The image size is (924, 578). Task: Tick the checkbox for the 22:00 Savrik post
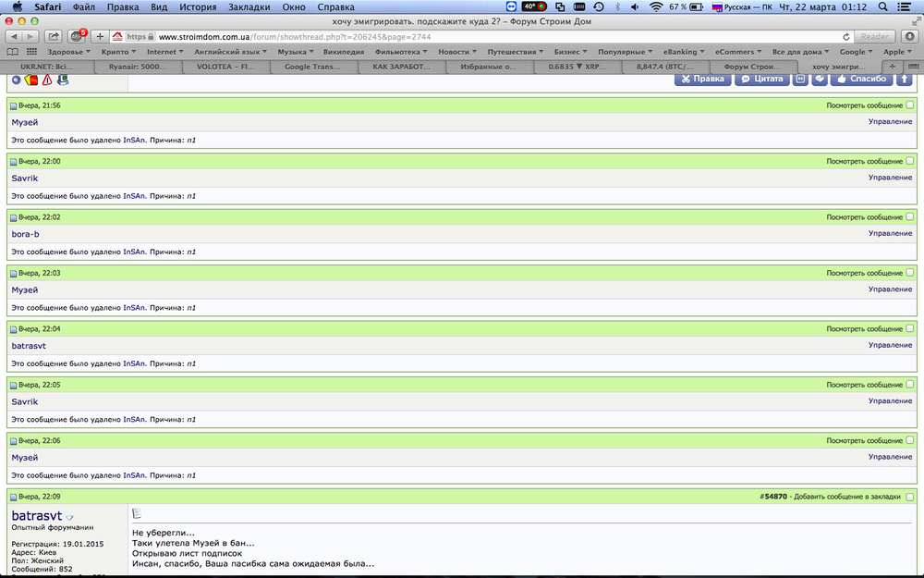910,161
